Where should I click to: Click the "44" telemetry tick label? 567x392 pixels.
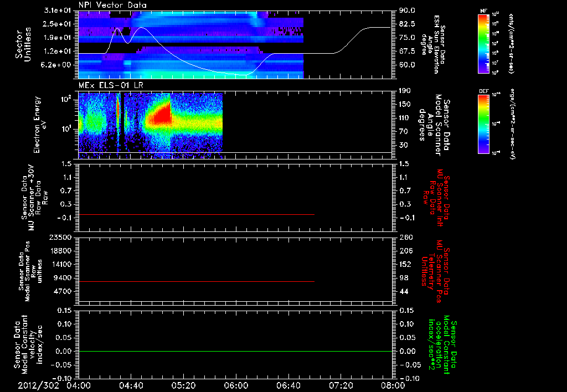coord(403,291)
